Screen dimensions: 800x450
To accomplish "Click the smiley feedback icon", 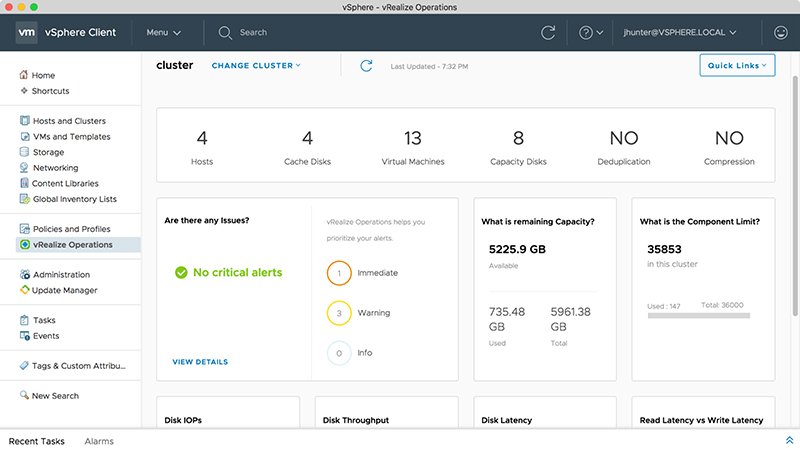I will (x=781, y=32).
